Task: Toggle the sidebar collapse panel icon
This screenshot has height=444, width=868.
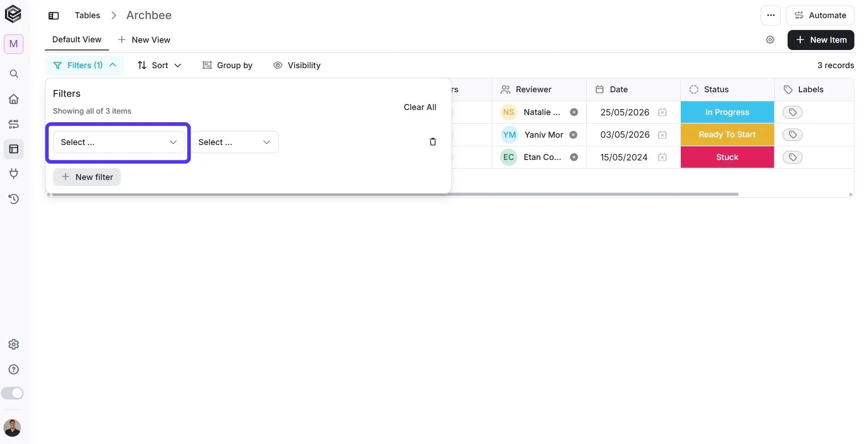Action: [54, 15]
